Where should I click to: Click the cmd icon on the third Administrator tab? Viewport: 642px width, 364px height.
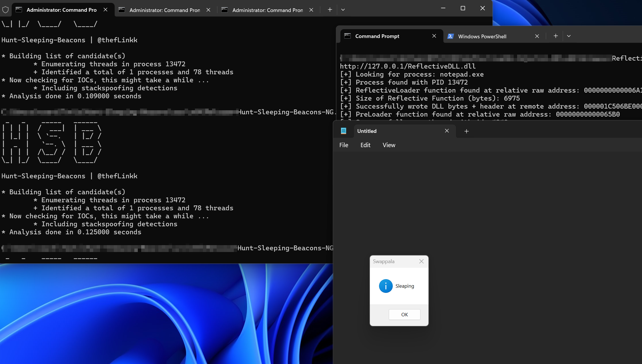pyautogui.click(x=225, y=10)
